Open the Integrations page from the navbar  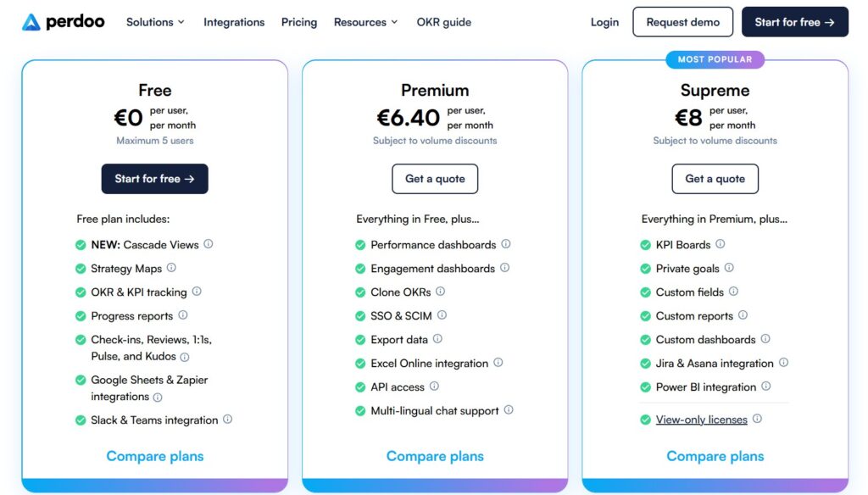[234, 22]
